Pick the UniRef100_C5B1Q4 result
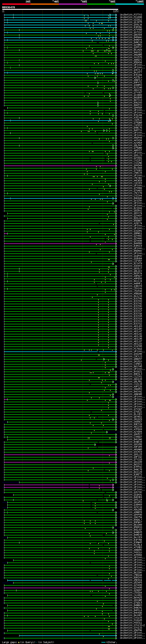146x644 pixels. (x=131, y=575)
